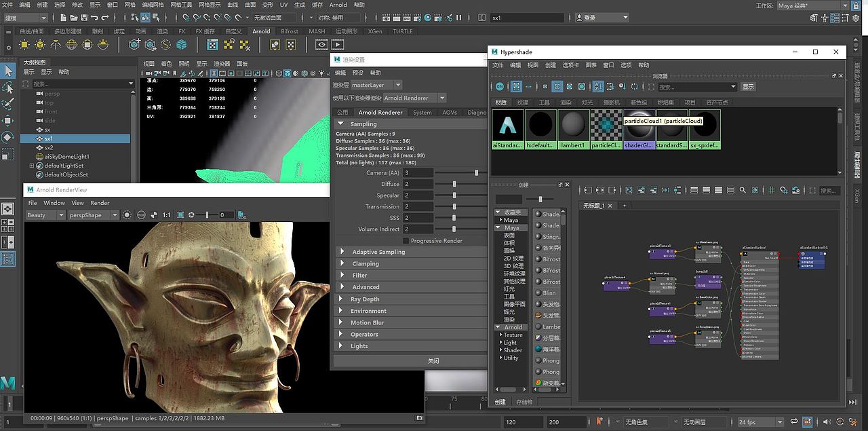Image resolution: width=868 pixels, height=431 pixels.
Task: Click the magnifier search icon in Hypershade graph toolbar
Action: tap(743, 190)
